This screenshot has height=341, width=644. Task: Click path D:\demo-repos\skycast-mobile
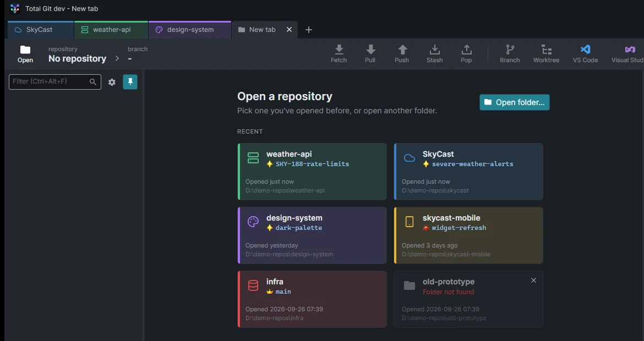(446, 254)
